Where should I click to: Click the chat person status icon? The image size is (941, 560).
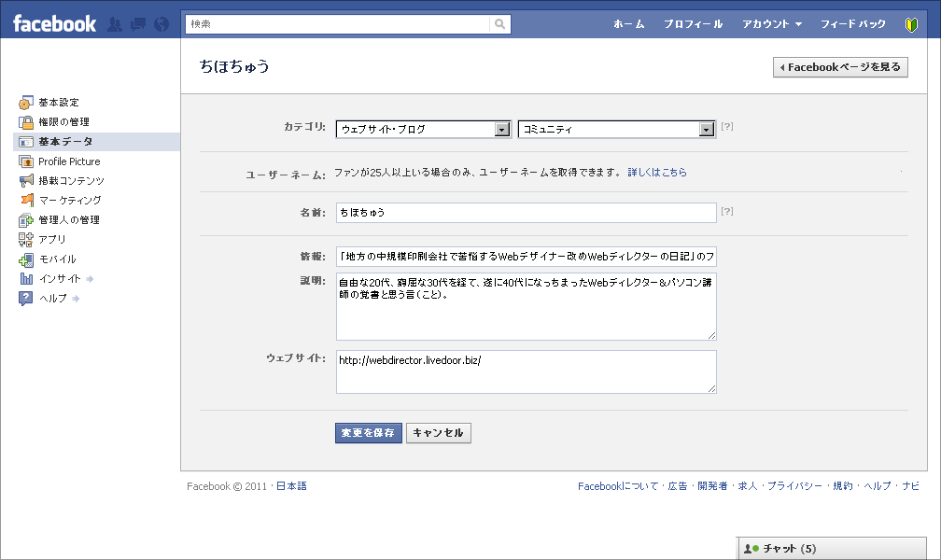(x=751, y=548)
